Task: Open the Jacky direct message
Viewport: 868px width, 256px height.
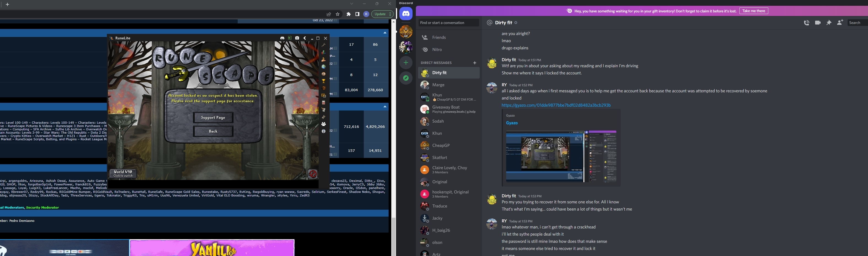Action: [449, 219]
